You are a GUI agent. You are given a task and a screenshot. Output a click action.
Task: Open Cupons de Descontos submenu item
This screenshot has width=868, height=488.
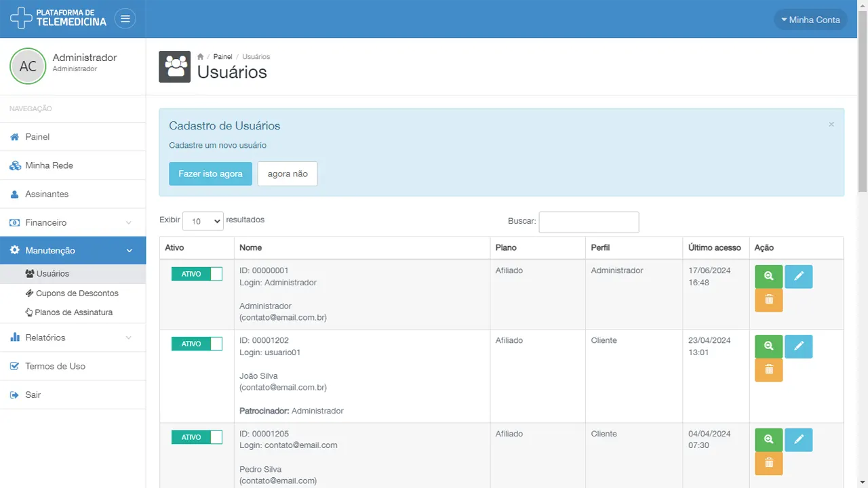[73, 293]
